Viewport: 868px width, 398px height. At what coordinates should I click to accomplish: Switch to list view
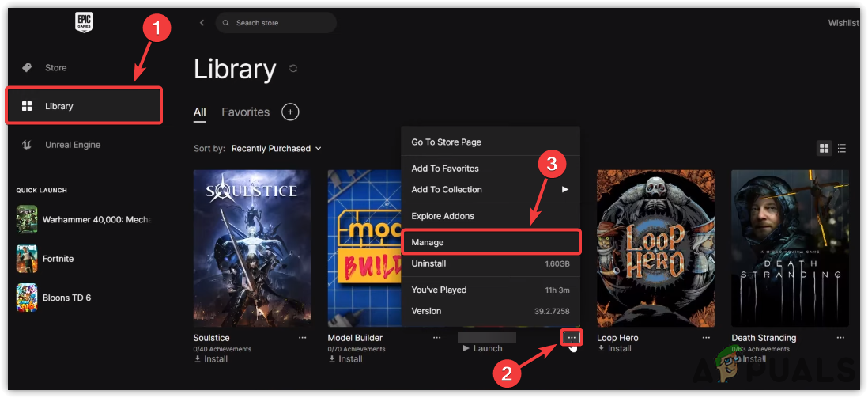pyautogui.click(x=841, y=148)
